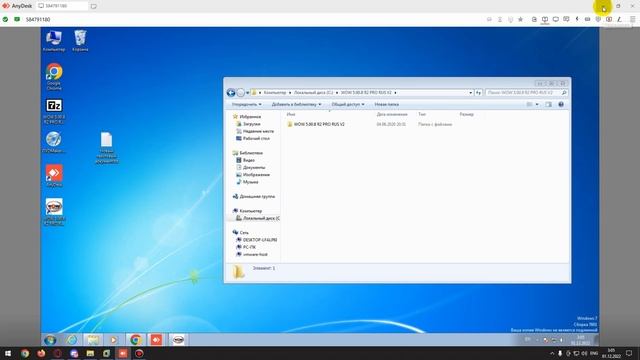Toggle the preview pane button
This screenshot has width=640, height=360.
(x=549, y=104)
